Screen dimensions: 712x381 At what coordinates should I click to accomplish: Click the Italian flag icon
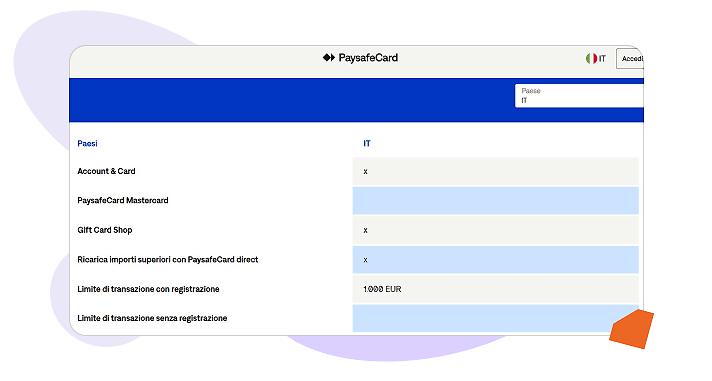tap(591, 59)
